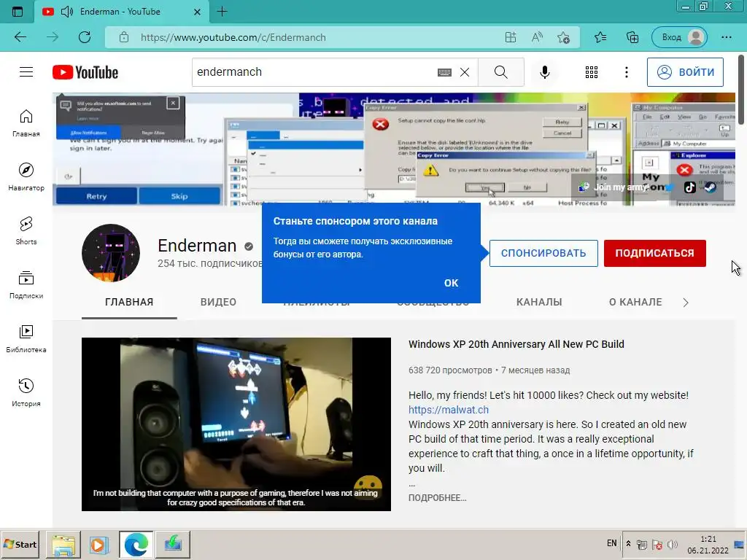The width and height of the screenshot is (747, 560).
Task: Open Windows Explorer from the taskbar
Action: [63, 544]
